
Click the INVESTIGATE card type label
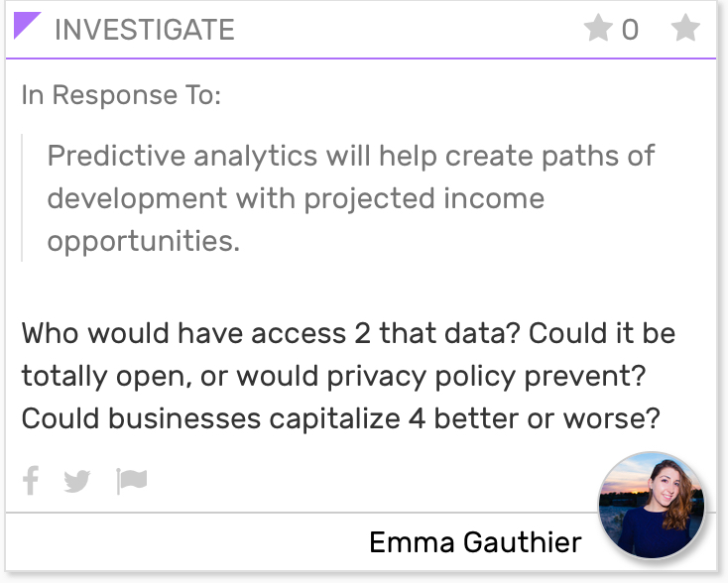tap(145, 30)
